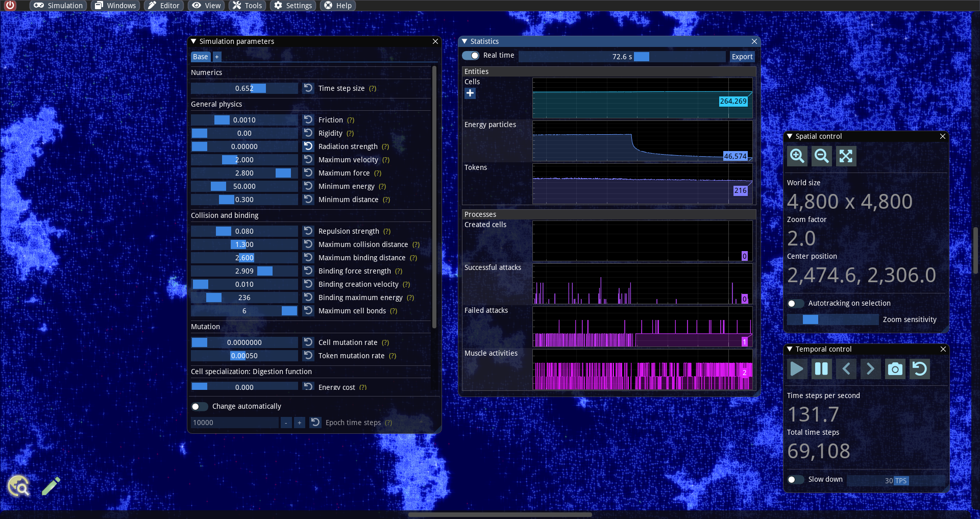Image resolution: width=980 pixels, height=519 pixels.
Task: Open the View menu
Action: click(x=206, y=6)
